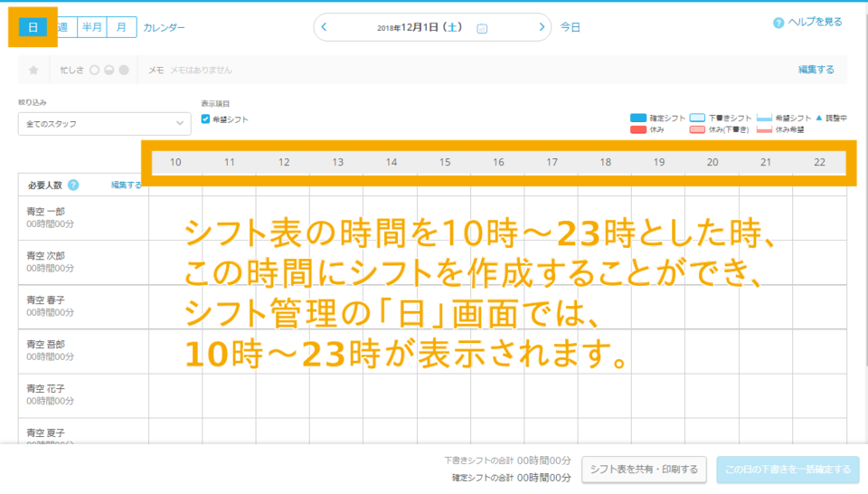Click シフト表を共有・印刷する button
The width and height of the screenshot is (868, 494).
pos(644,470)
